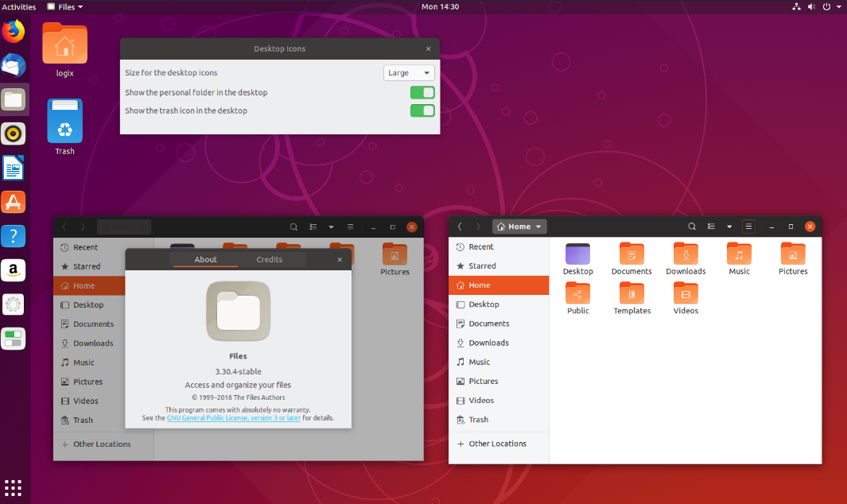This screenshot has width=847, height=504.
Task: Open Pictures folder in right Files window
Action: click(x=793, y=260)
